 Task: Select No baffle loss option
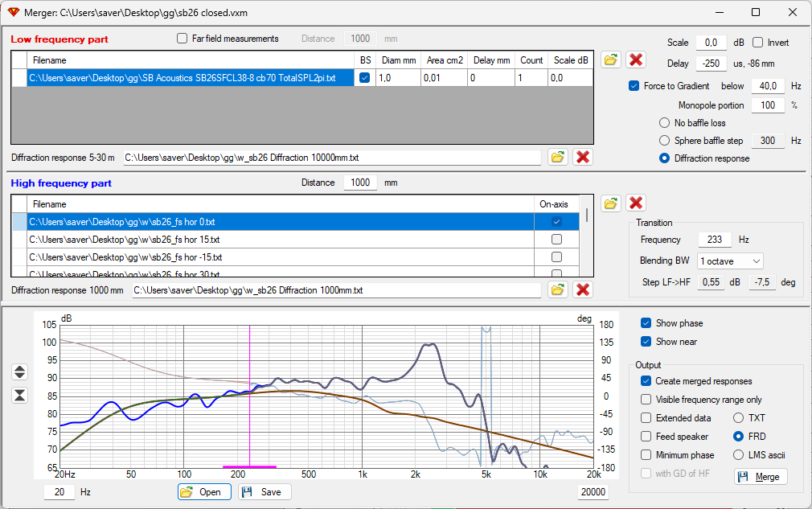pos(664,123)
